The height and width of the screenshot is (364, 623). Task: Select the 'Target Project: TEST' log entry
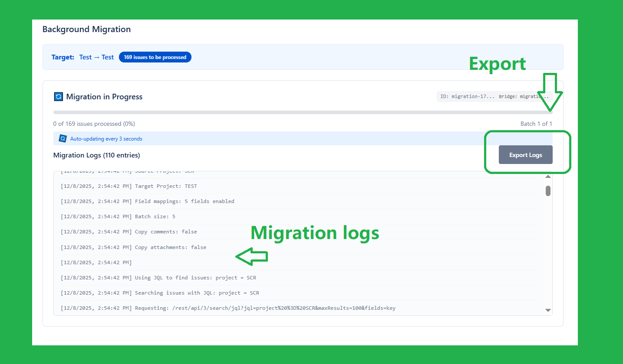click(x=298, y=186)
